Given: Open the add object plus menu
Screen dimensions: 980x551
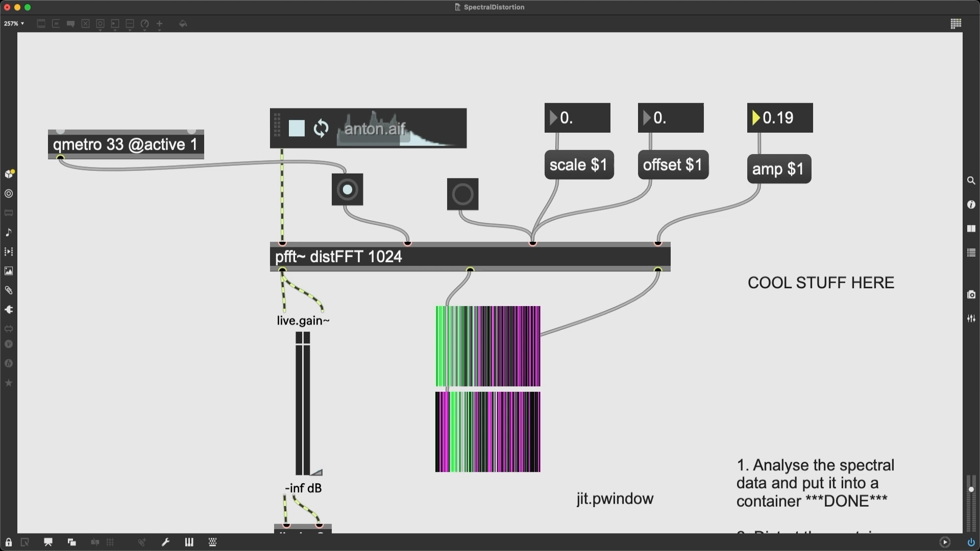Looking at the screenshot, I should tap(159, 23).
